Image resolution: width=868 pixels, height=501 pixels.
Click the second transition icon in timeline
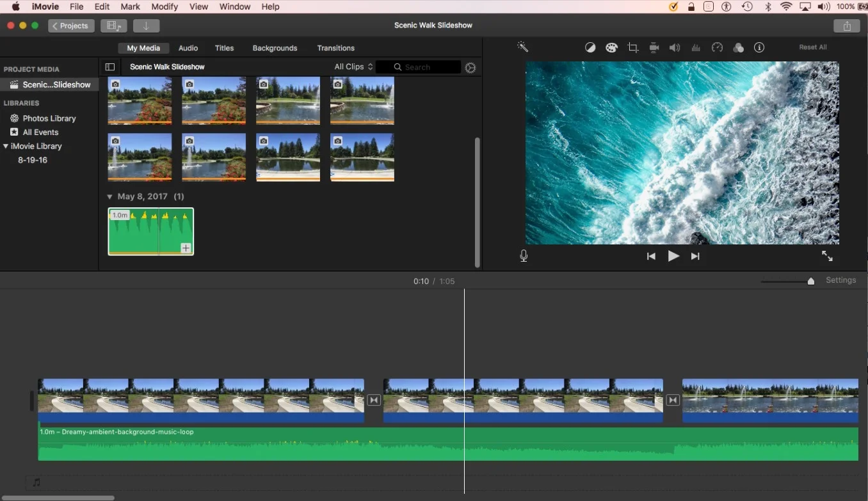(673, 400)
